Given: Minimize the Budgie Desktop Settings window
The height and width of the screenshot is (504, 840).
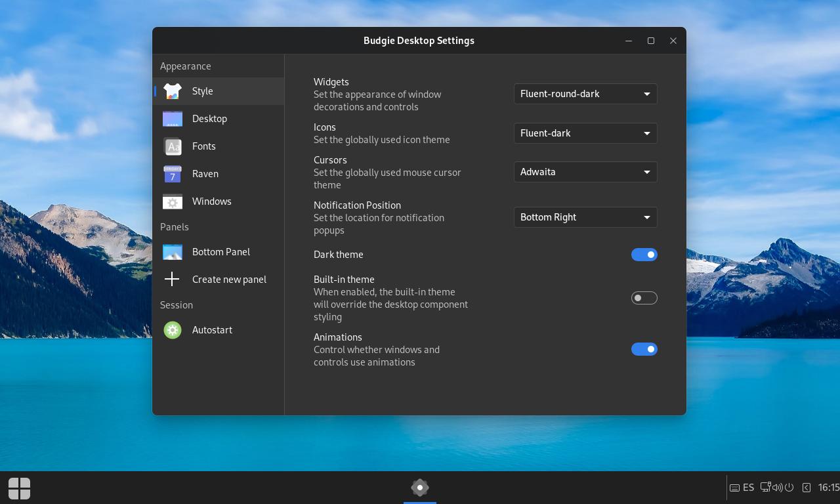Looking at the screenshot, I should pos(629,41).
